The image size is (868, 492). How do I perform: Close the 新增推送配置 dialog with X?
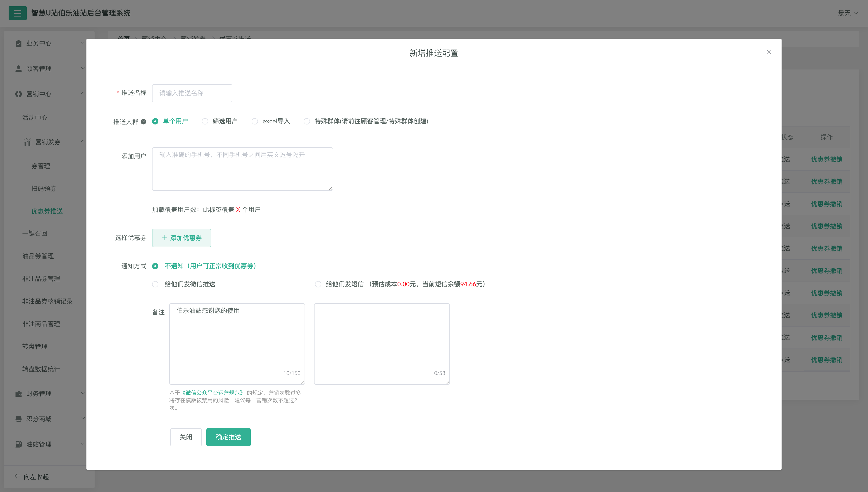[x=769, y=52]
